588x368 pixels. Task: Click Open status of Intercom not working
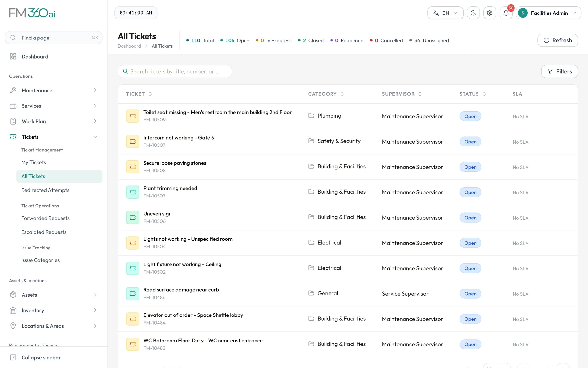pyautogui.click(x=470, y=142)
